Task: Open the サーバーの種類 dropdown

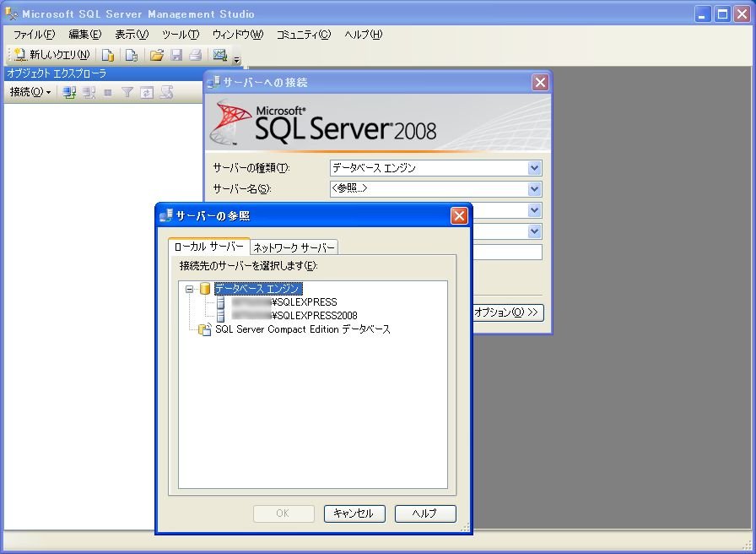Action: [534, 168]
